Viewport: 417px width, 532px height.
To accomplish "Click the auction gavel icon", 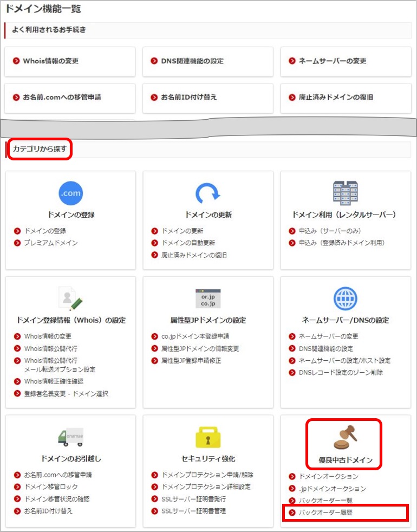I will 345,437.
